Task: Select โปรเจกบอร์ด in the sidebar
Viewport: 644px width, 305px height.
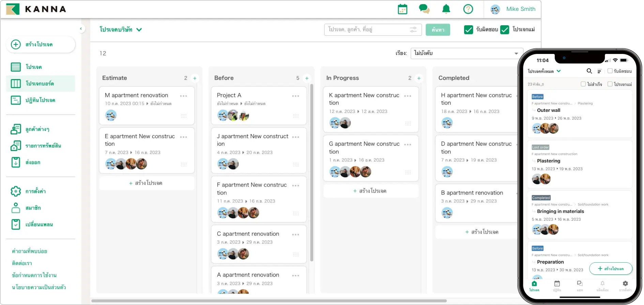Action: pos(40,84)
